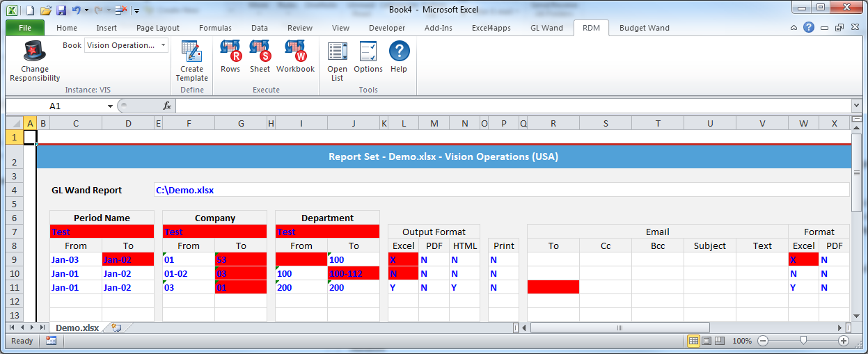This screenshot has height=354, width=868.
Task: Switch to Page Layout view in status bar
Action: (707, 341)
